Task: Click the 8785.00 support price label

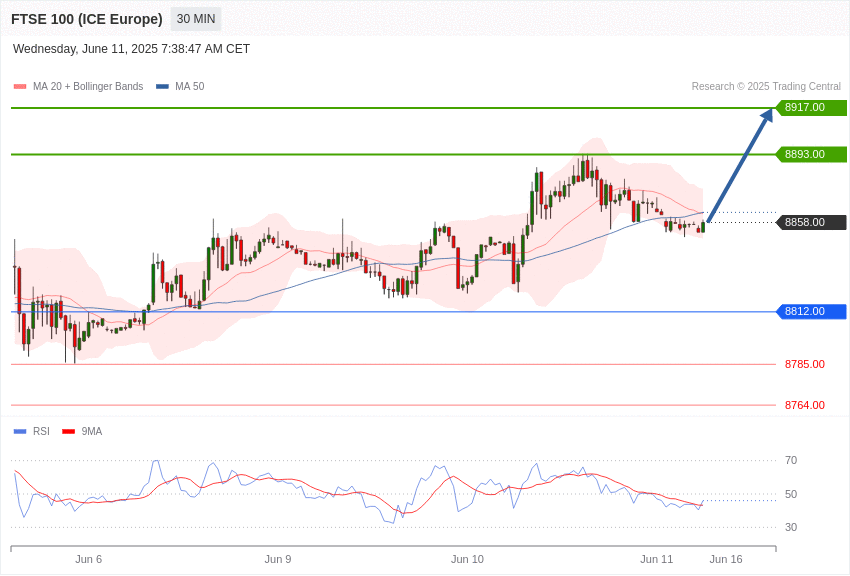Action: point(804,364)
